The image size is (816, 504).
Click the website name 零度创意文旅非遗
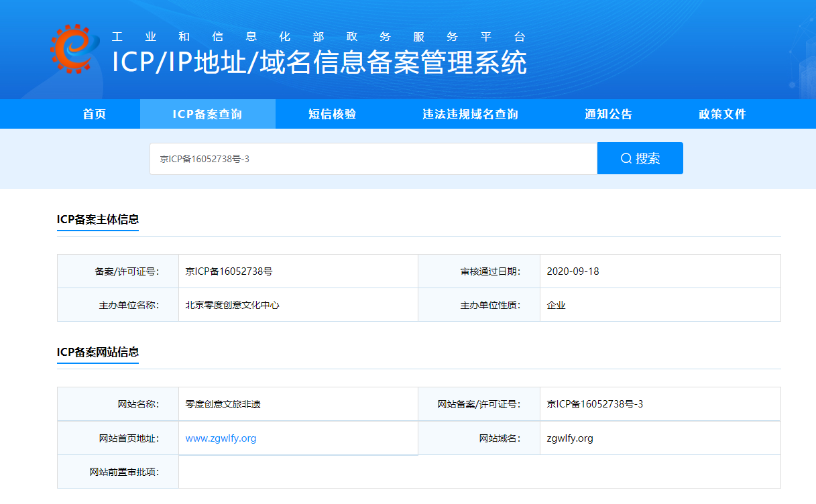pyautogui.click(x=223, y=404)
